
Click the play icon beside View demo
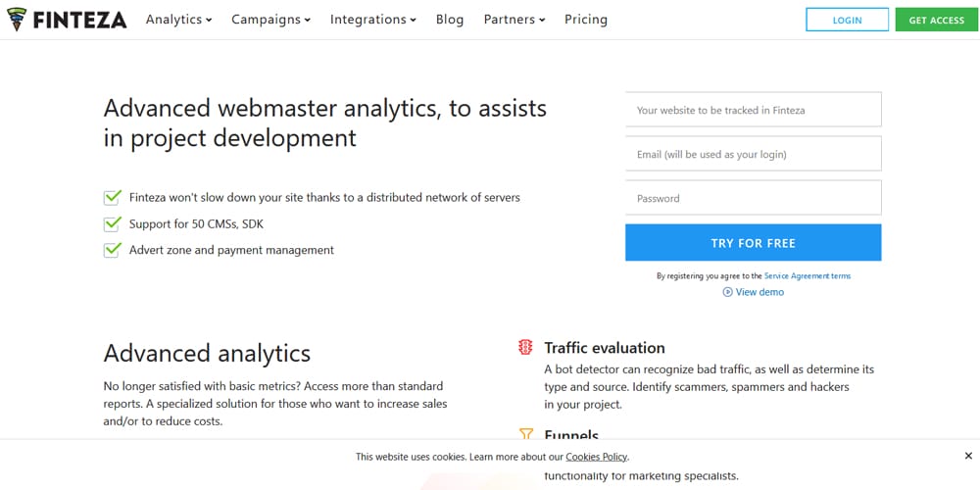(x=727, y=292)
